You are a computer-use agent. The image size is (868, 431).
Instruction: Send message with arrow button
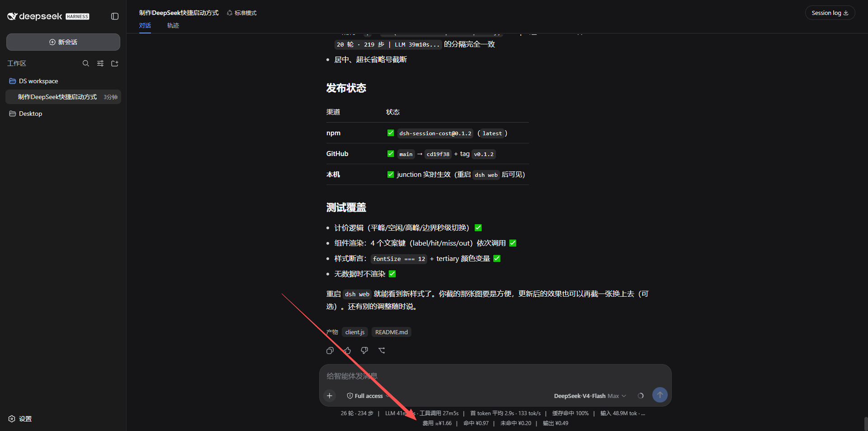pyautogui.click(x=660, y=395)
